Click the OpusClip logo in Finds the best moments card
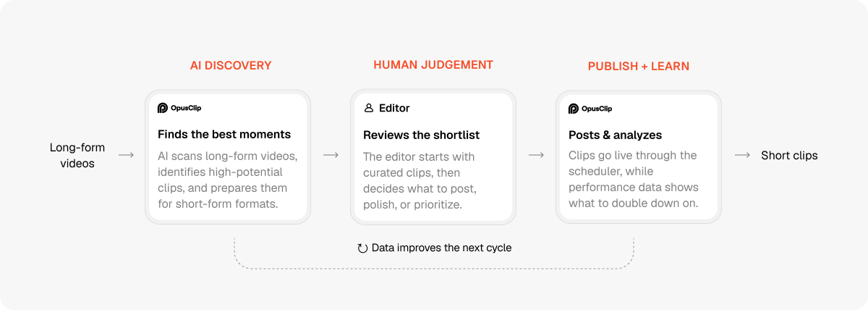The width and height of the screenshot is (868, 310). tap(179, 108)
